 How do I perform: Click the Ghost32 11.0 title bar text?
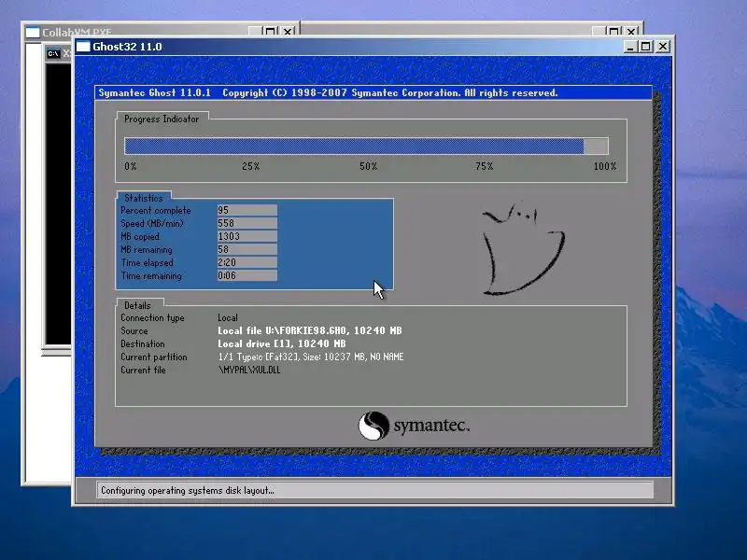pos(127,47)
